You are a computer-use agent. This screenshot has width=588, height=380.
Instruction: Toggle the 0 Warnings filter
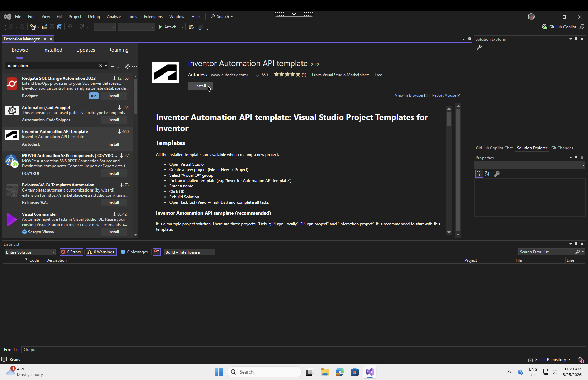101,252
